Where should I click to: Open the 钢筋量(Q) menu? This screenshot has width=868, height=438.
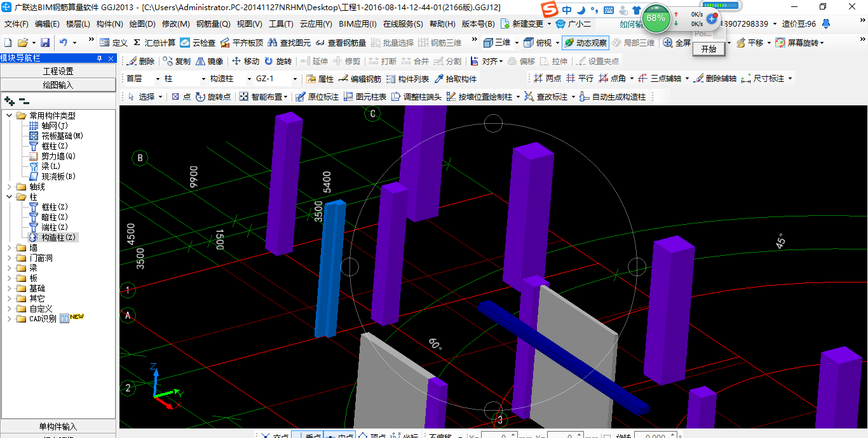pyautogui.click(x=213, y=23)
